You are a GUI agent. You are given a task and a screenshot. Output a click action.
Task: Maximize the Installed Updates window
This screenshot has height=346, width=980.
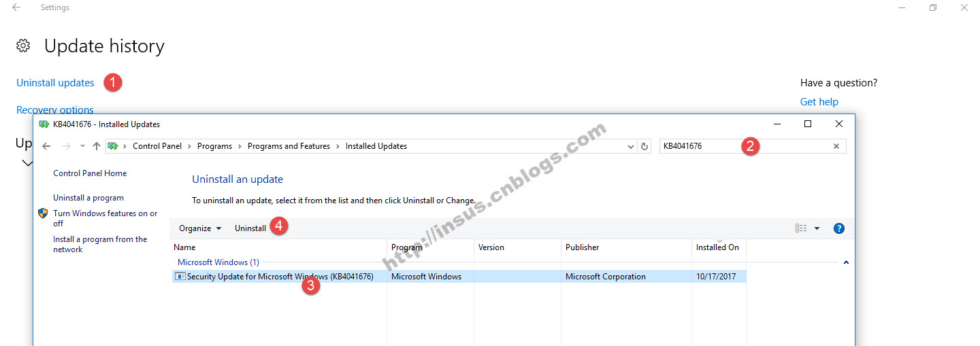(x=808, y=124)
